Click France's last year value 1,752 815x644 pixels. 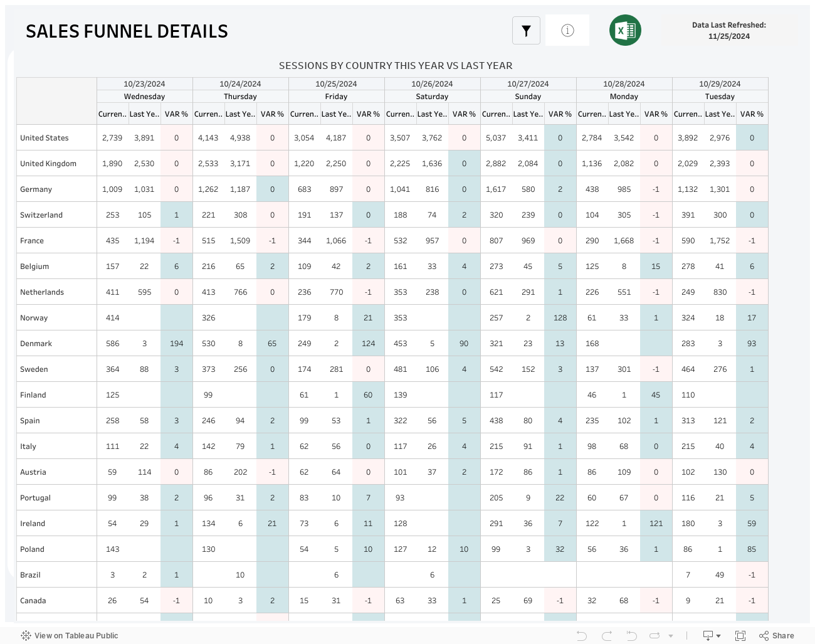click(x=720, y=241)
